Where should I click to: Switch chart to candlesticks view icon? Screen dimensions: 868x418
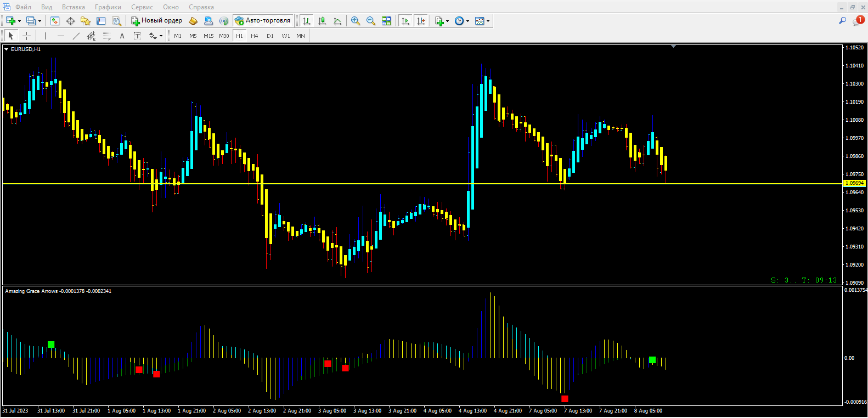click(x=322, y=21)
